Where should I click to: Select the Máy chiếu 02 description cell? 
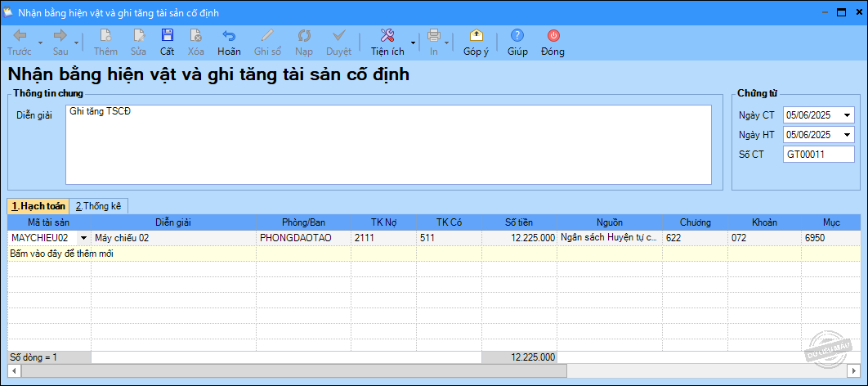pyautogui.click(x=173, y=238)
